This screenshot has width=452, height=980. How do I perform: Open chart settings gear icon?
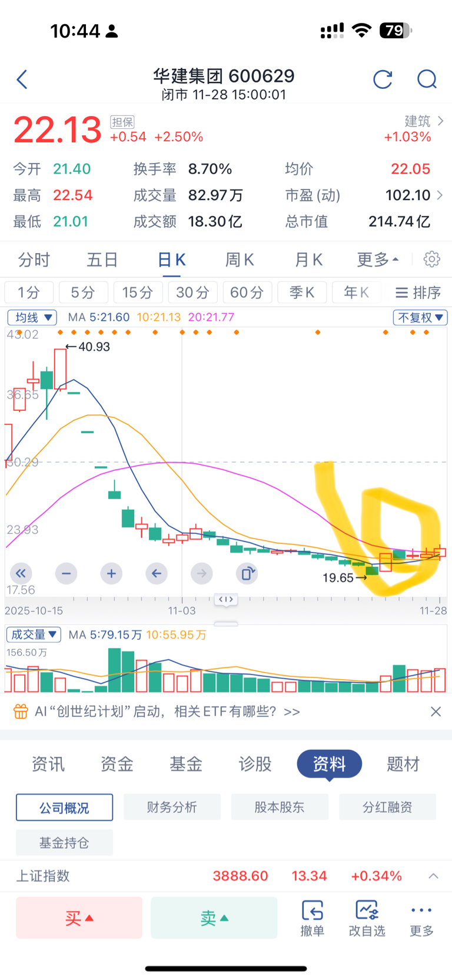[431, 259]
